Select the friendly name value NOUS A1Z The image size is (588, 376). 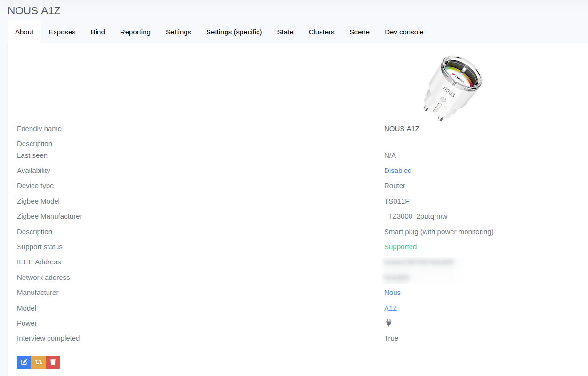click(x=402, y=129)
